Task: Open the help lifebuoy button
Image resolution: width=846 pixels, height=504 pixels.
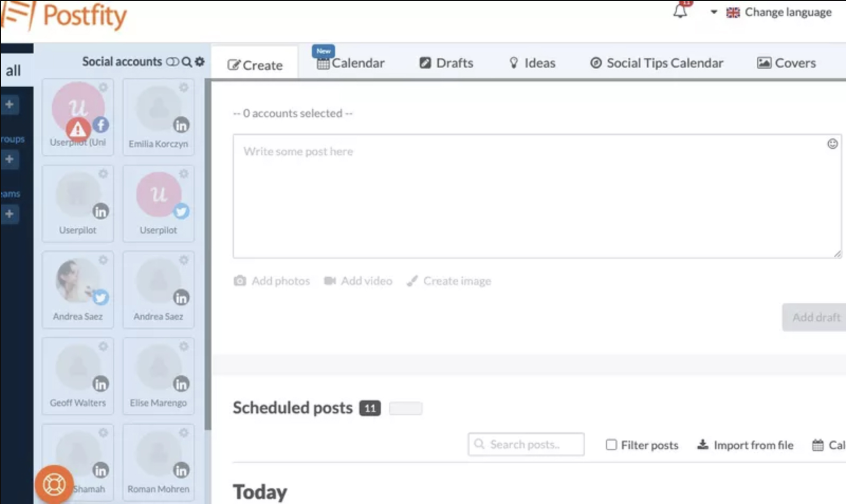Action: tap(54, 484)
